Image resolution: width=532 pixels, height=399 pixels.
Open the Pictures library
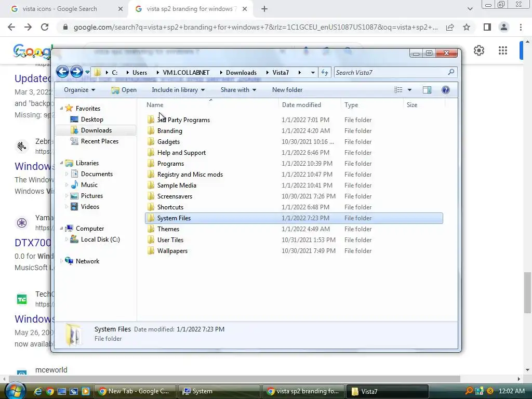pyautogui.click(x=91, y=195)
